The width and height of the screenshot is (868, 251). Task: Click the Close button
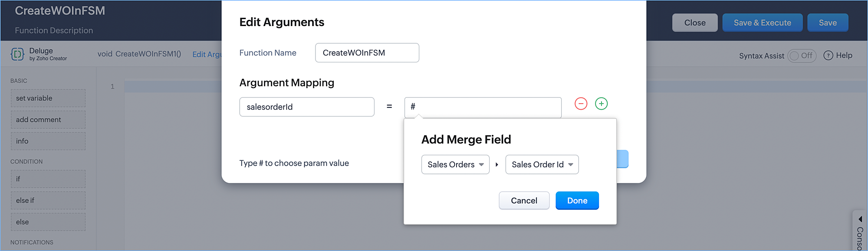pyautogui.click(x=694, y=23)
